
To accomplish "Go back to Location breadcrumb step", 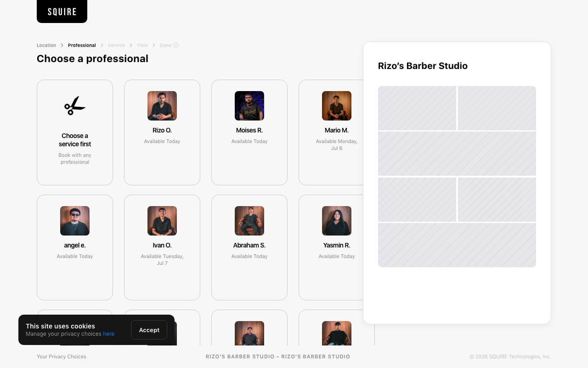I will point(46,46).
